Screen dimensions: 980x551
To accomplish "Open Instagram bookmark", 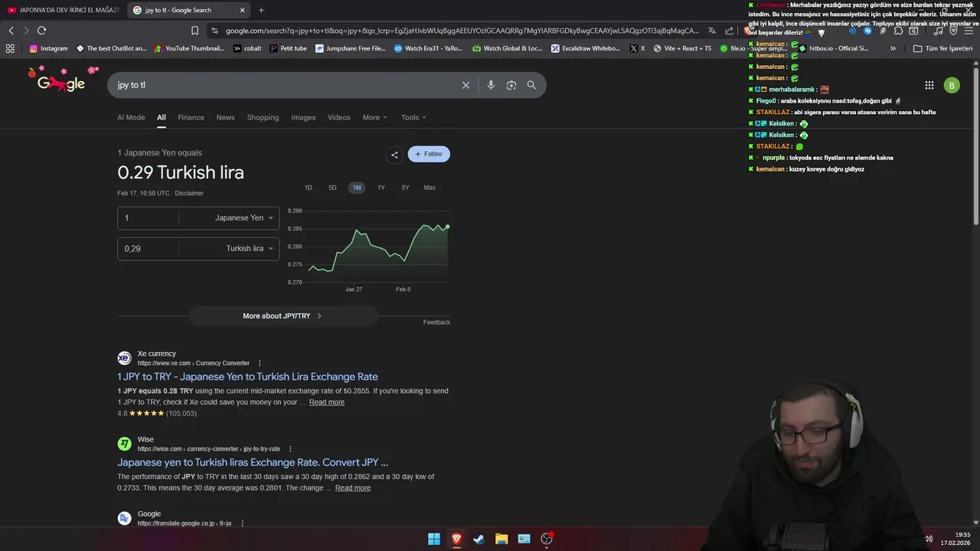I will pos(48,48).
